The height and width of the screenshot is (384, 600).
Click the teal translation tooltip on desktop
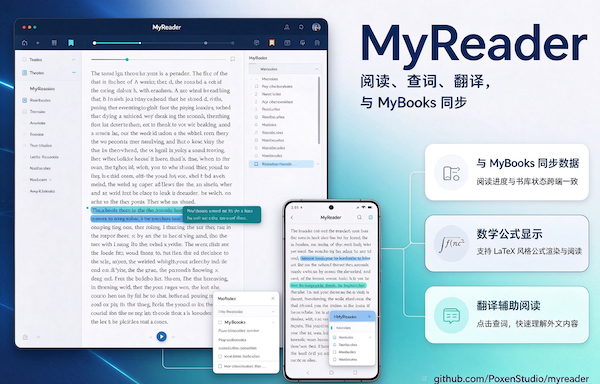point(222,214)
